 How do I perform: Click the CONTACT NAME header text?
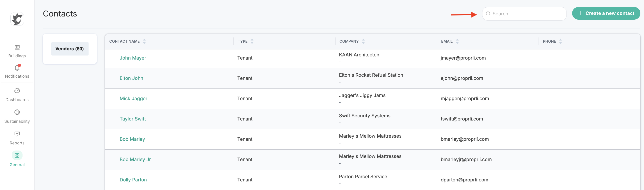point(125,41)
